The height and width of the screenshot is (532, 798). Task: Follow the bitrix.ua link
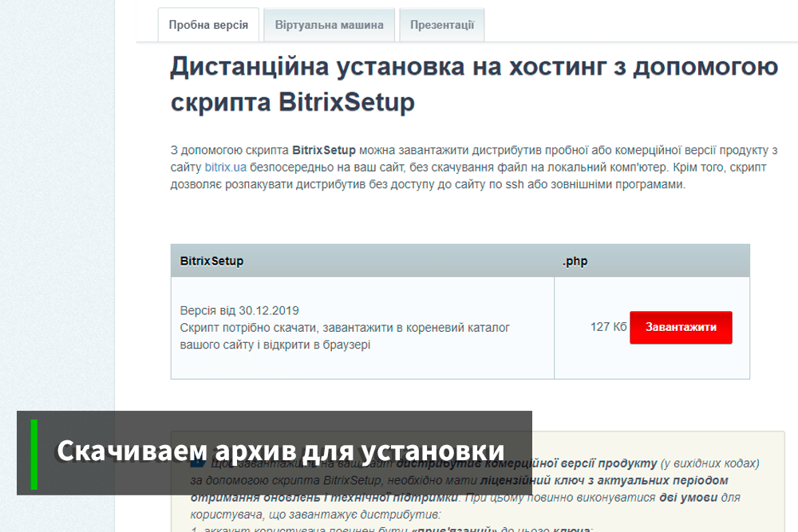(226, 167)
